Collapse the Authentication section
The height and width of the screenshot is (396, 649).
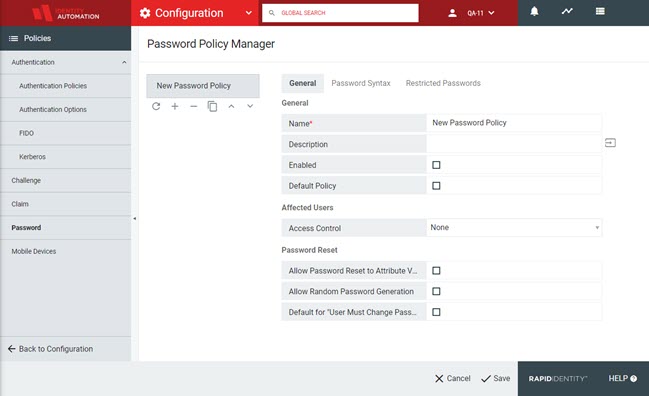coord(124,62)
